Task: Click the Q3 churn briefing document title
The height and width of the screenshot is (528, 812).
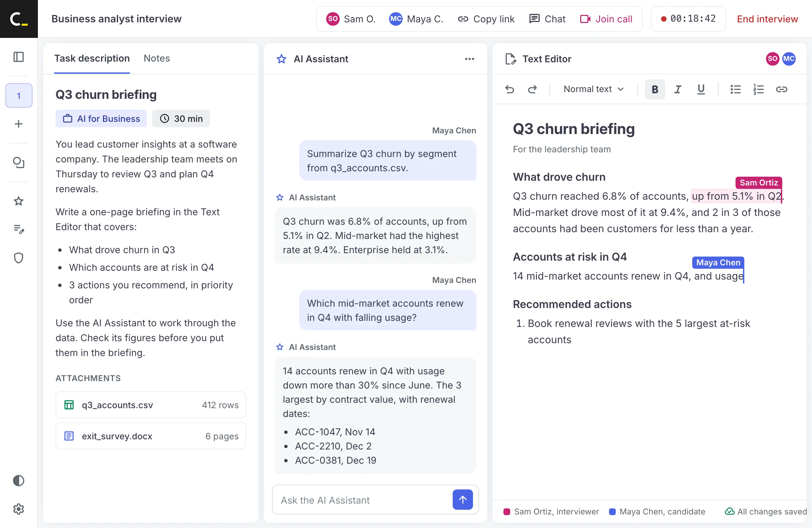Action: [573, 129]
